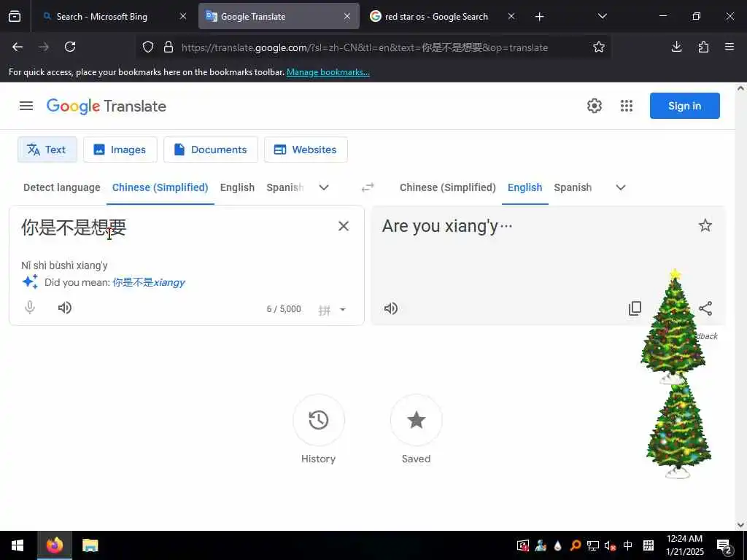Expand more source languages chevron
Screen dimensions: 747x560
point(324,187)
